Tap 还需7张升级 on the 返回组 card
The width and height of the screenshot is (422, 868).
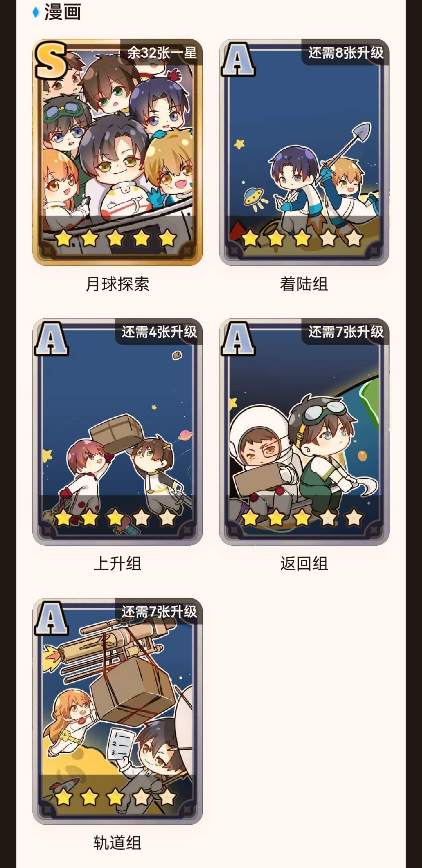tap(346, 332)
